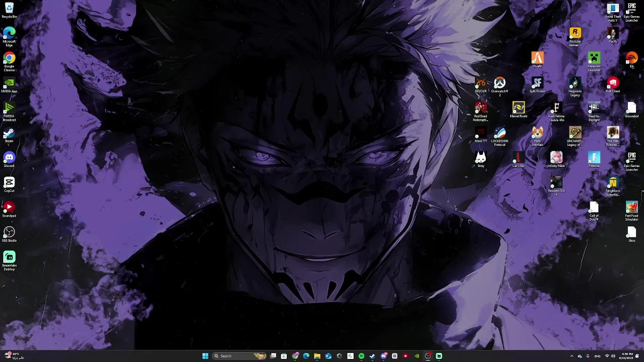Select the Minecraft Launcher icon
Screen dimensions: 644x362
pyautogui.click(x=594, y=62)
